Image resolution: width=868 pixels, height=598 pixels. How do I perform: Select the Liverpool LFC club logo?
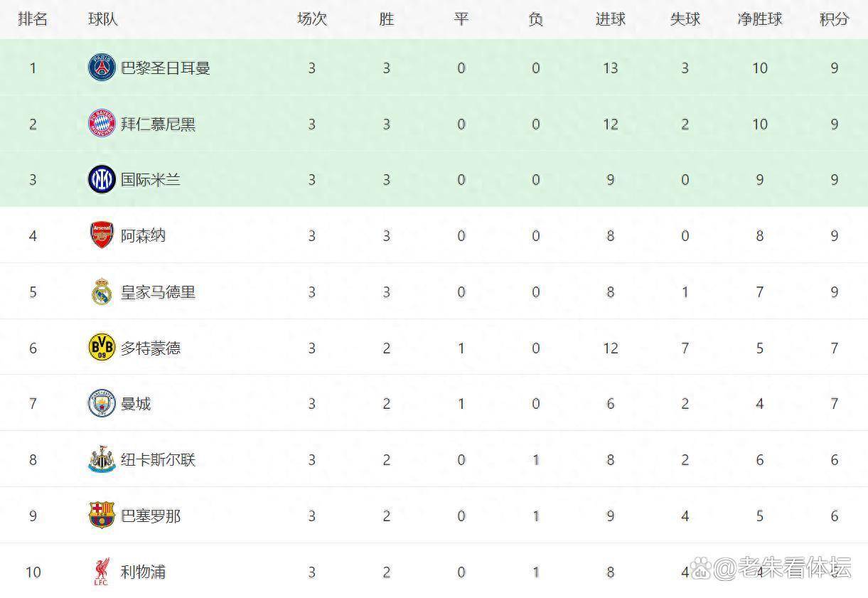pos(102,572)
